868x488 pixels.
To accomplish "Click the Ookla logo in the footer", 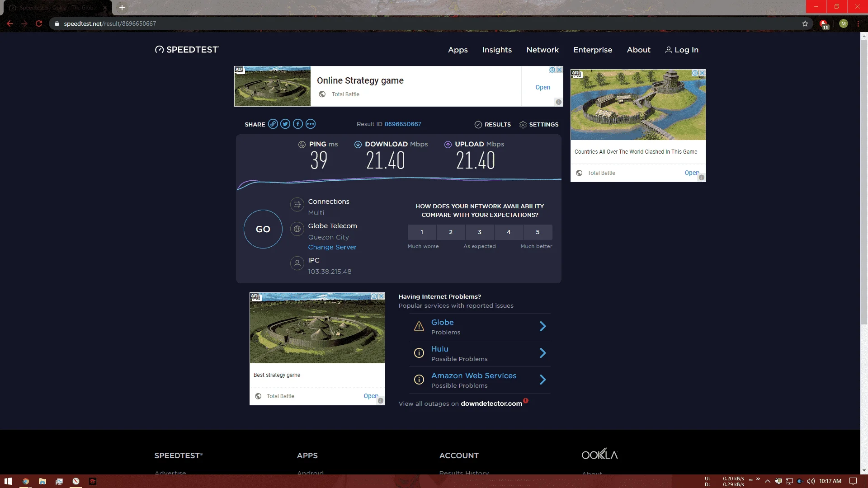I will click(599, 454).
